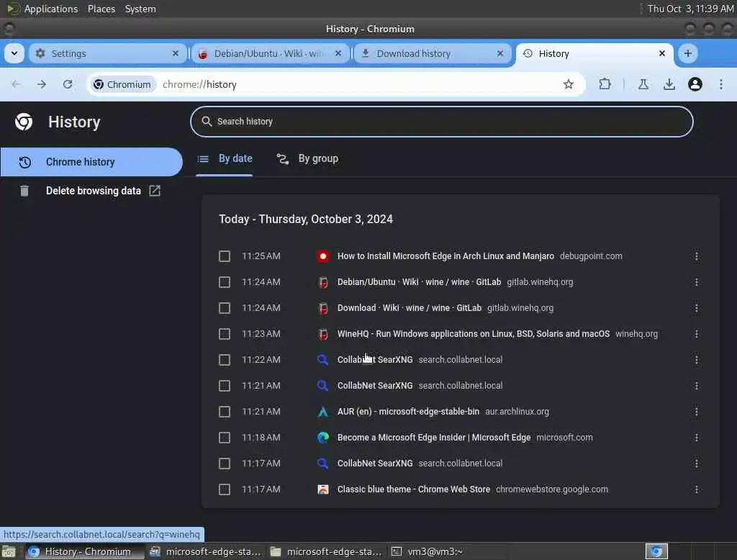Open AUR microsoft-edge-stable-bin link
737x560 pixels.
pos(408,412)
